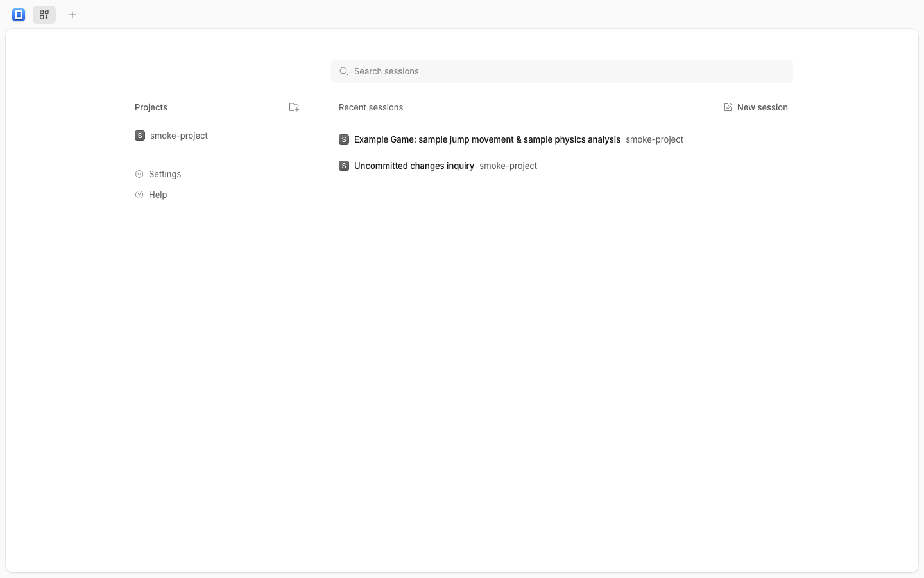Open the smoke-project entry in Projects
Image resolution: width=924 pixels, height=578 pixels.
tap(171, 136)
